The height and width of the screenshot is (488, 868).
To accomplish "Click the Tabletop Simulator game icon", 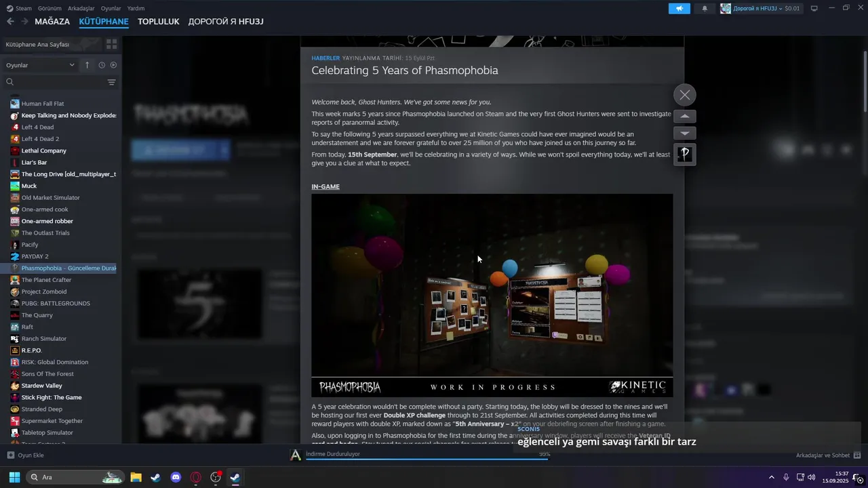I will (15, 432).
